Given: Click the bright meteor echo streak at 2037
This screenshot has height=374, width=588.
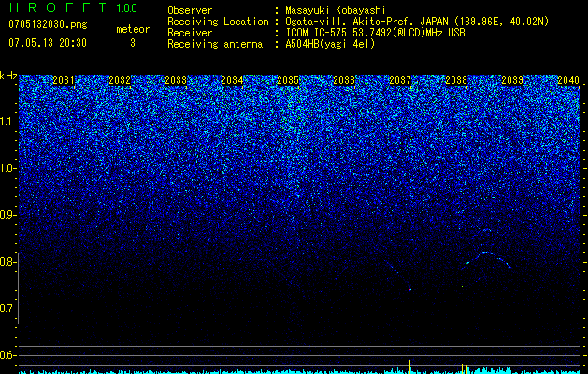Looking at the screenshot, I should [409, 286].
